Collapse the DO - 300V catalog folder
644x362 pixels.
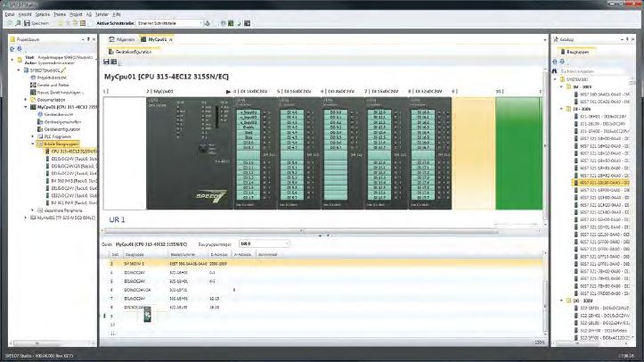[562, 300]
